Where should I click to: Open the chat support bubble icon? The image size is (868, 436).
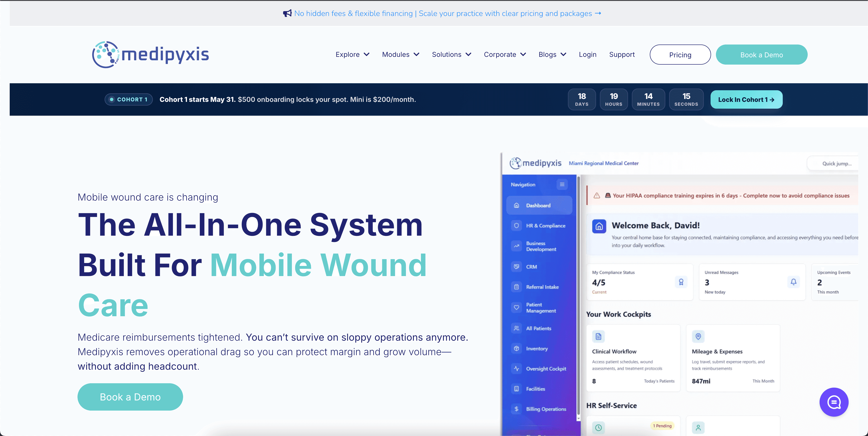(x=834, y=402)
